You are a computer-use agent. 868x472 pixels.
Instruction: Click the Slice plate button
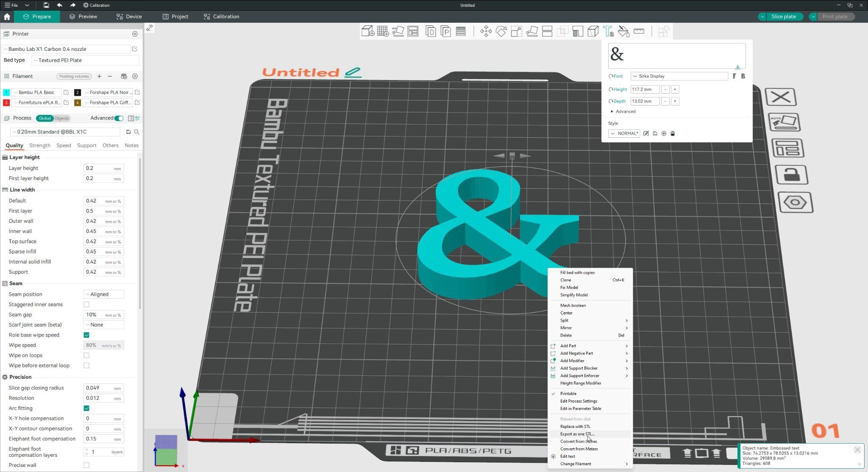click(x=783, y=17)
